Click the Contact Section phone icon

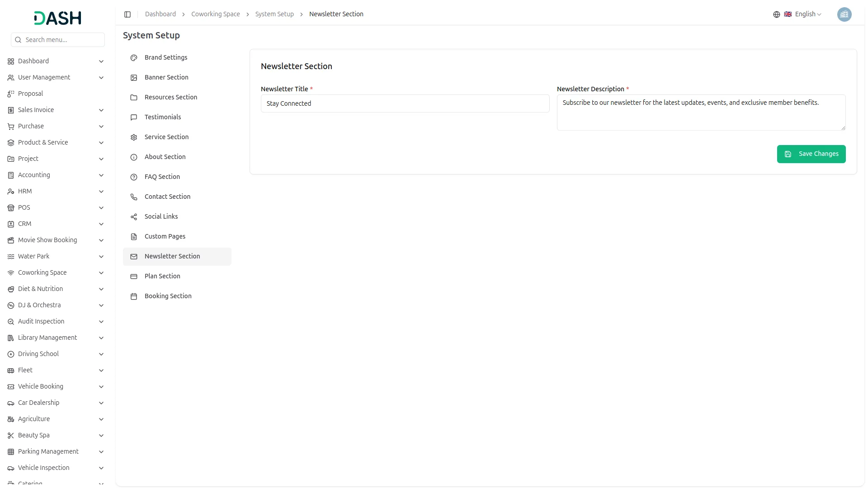click(x=134, y=197)
